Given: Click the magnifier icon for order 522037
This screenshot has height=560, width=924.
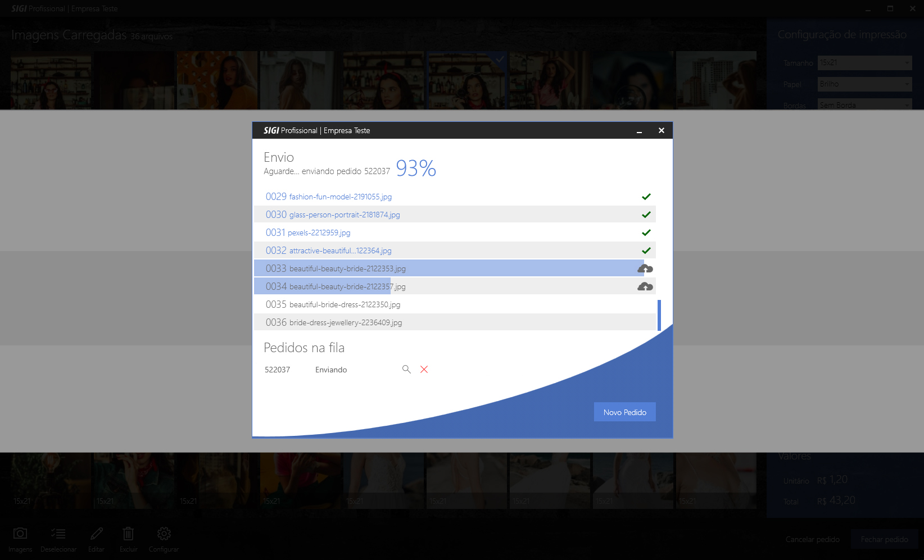Looking at the screenshot, I should click(406, 369).
